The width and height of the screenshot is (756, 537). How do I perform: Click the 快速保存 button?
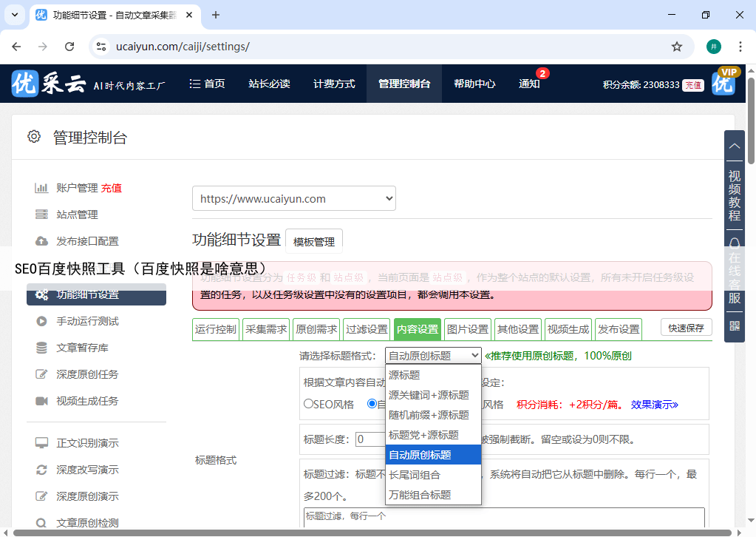686,328
